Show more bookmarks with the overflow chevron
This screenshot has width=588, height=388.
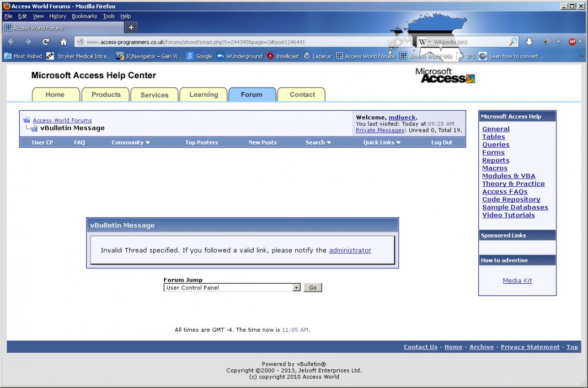[581, 56]
